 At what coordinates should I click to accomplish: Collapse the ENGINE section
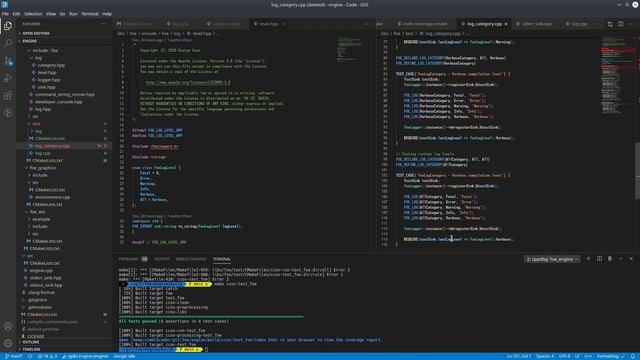(x=29, y=41)
